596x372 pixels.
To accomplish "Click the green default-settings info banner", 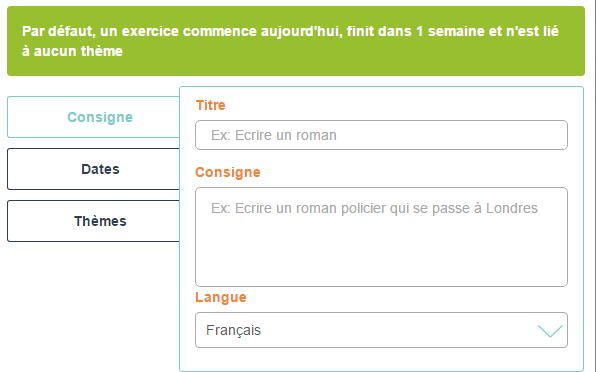I will [296, 41].
